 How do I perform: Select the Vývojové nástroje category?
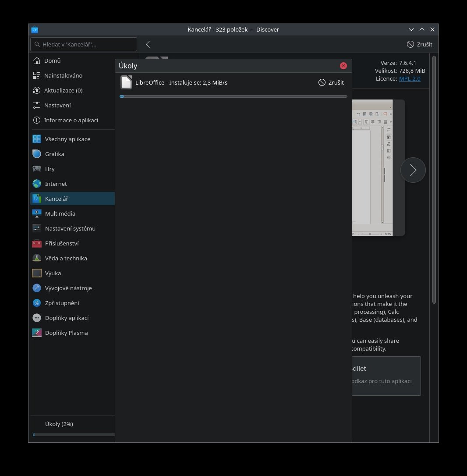(72, 288)
